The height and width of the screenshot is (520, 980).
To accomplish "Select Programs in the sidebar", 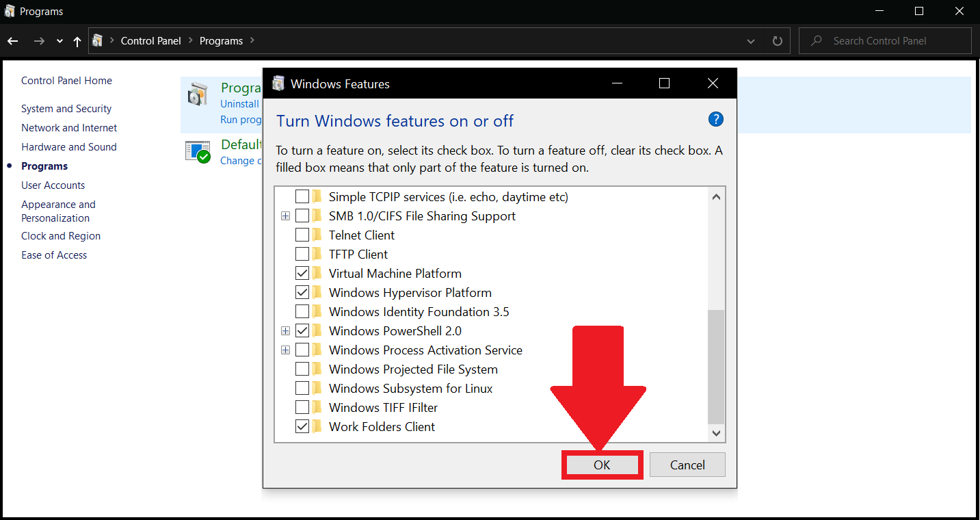I will point(44,166).
